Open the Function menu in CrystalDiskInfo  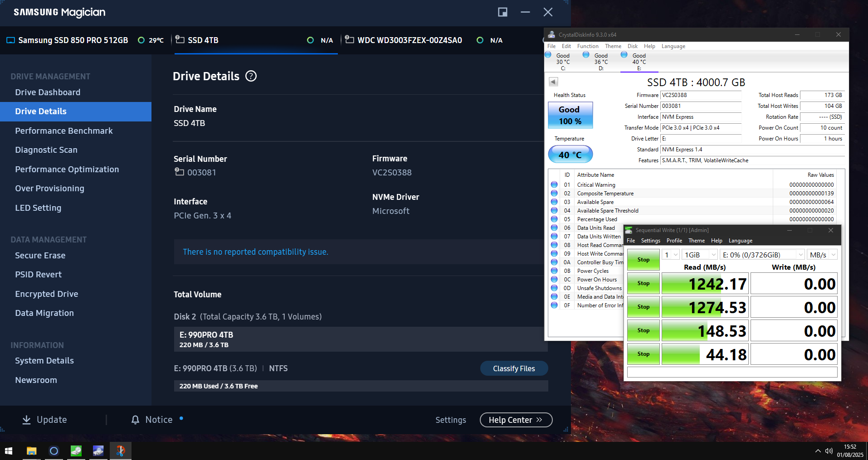pos(588,46)
